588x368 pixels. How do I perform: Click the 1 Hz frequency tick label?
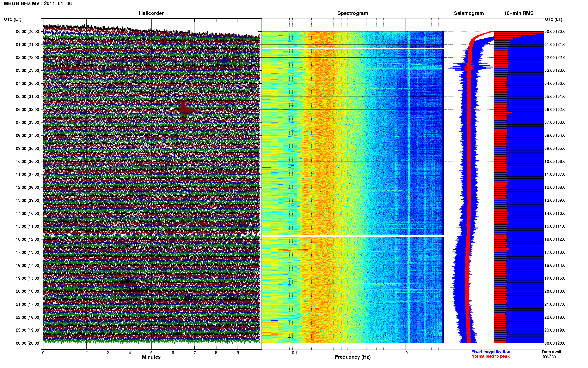350,353
